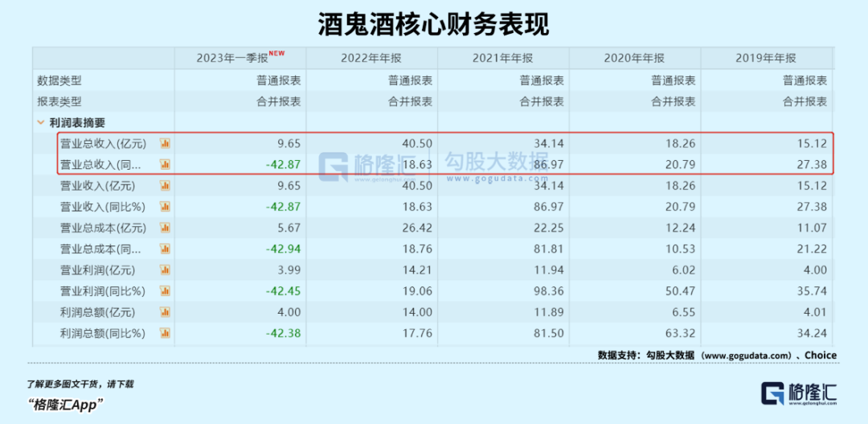This screenshot has height=424, width=868.
Task: Click the 98.36 profit growth value
Action: (551, 291)
